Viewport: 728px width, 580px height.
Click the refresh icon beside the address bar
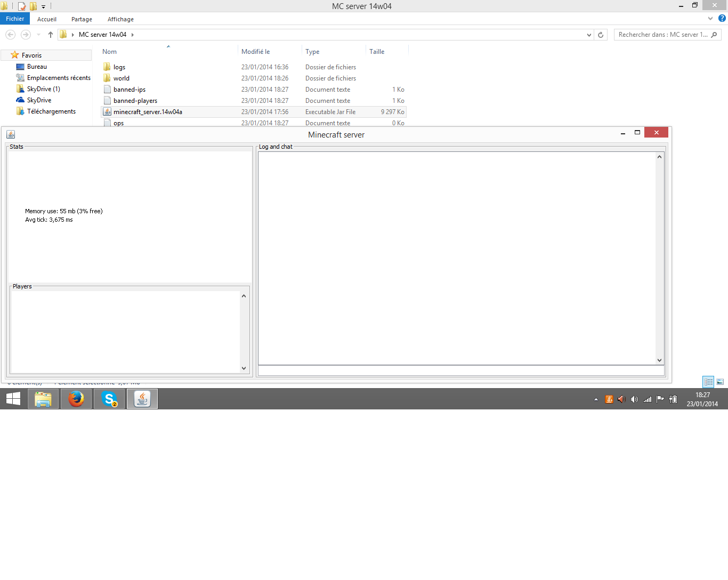coord(601,35)
